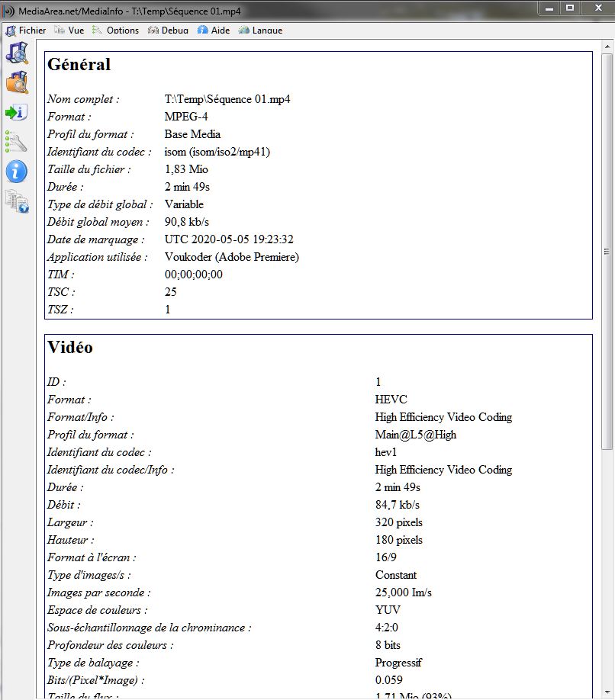Click the scrollbar up arrow
The width and height of the screenshot is (615, 700).
pyautogui.click(x=607, y=47)
